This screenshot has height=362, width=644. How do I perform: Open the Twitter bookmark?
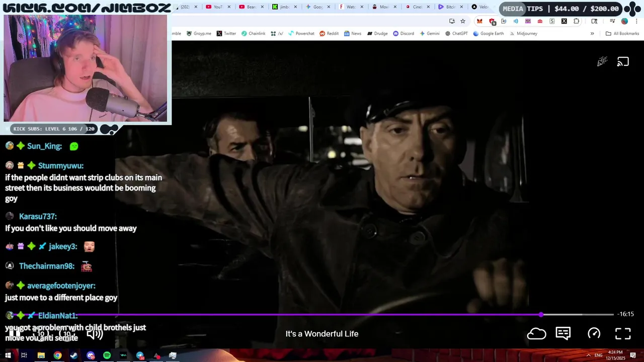[226, 33]
